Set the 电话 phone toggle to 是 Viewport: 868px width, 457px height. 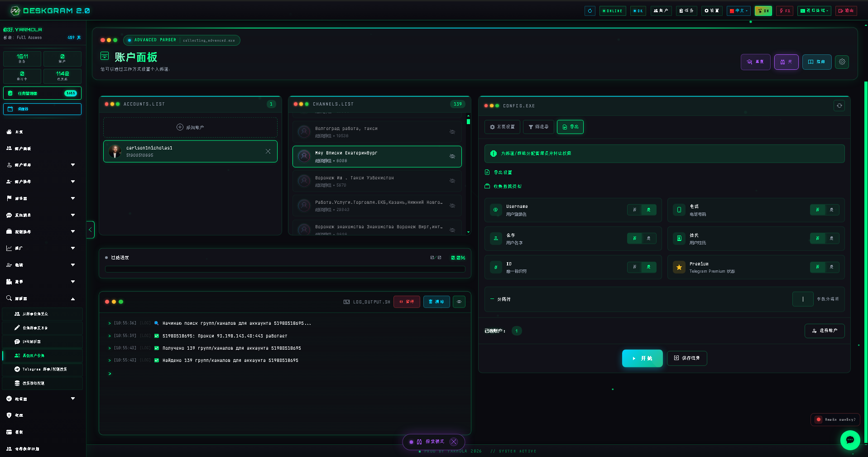coord(832,210)
